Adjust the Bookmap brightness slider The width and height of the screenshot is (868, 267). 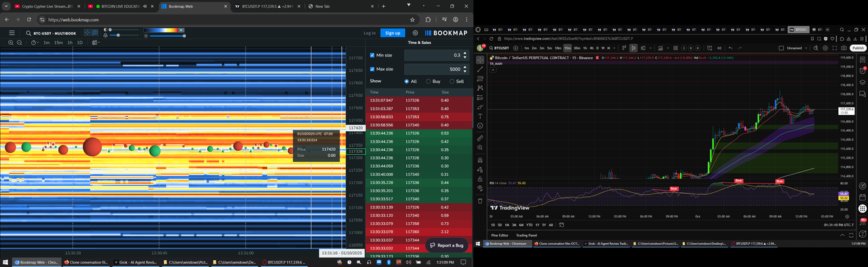[x=167, y=36]
